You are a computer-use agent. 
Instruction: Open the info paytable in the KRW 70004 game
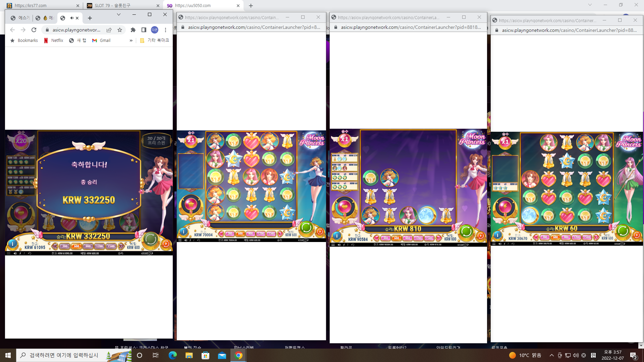183,231
